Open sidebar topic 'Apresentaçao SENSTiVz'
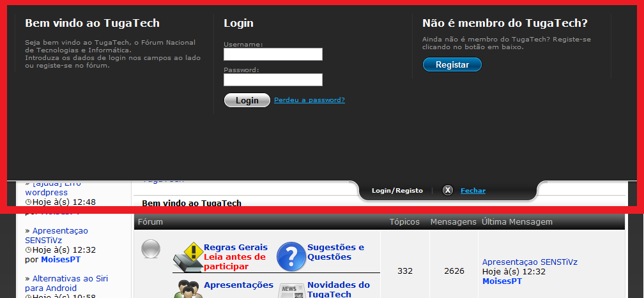The height and width of the screenshot is (298, 644). click(x=56, y=235)
